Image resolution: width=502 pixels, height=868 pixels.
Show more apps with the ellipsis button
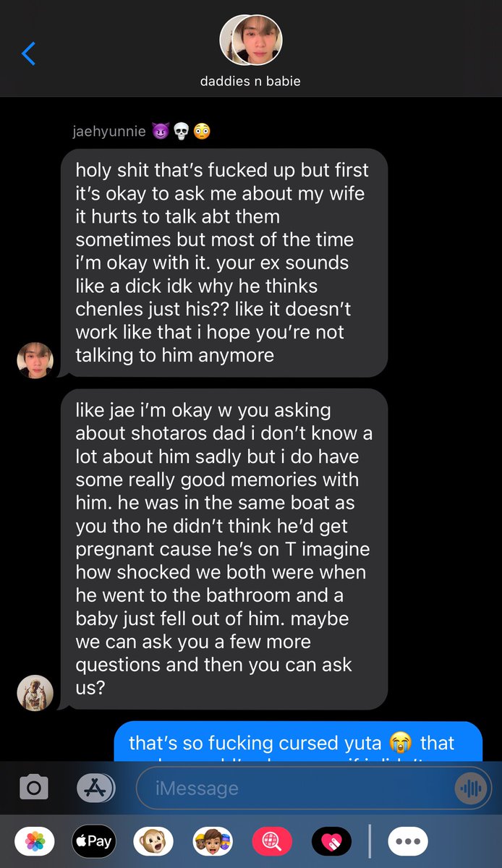pos(408,842)
